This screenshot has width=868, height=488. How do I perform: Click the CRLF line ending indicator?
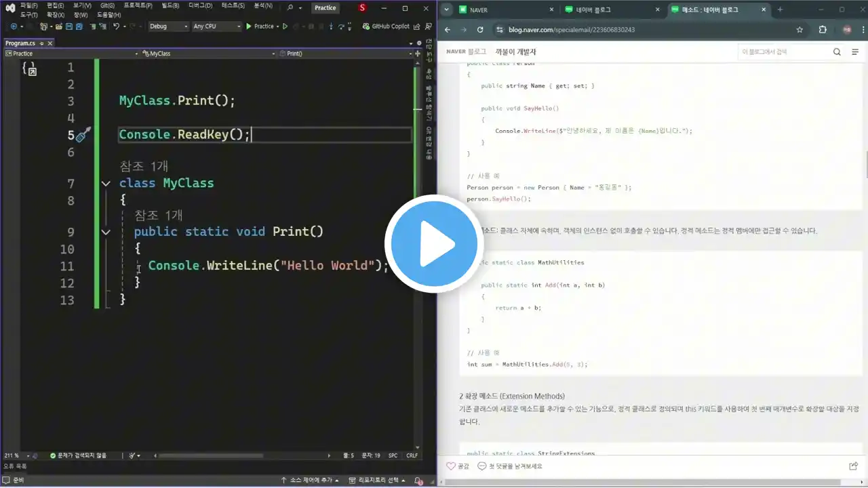(x=412, y=455)
